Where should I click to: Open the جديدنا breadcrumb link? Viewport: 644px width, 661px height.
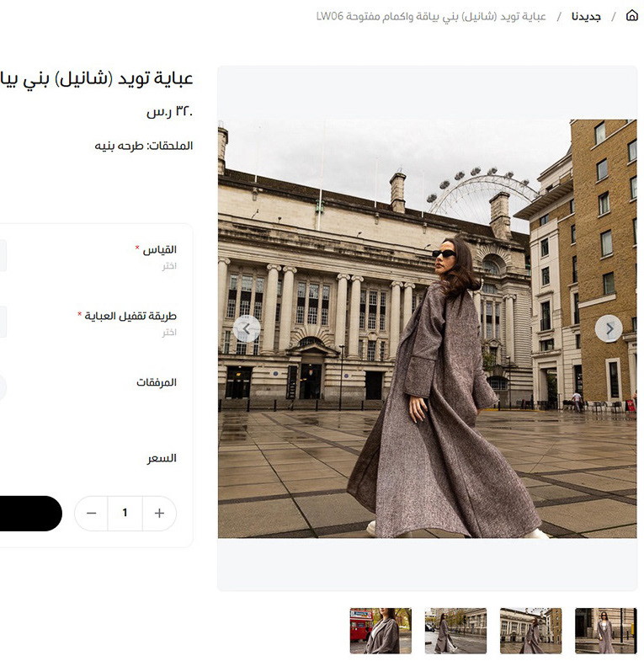(586, 17)
